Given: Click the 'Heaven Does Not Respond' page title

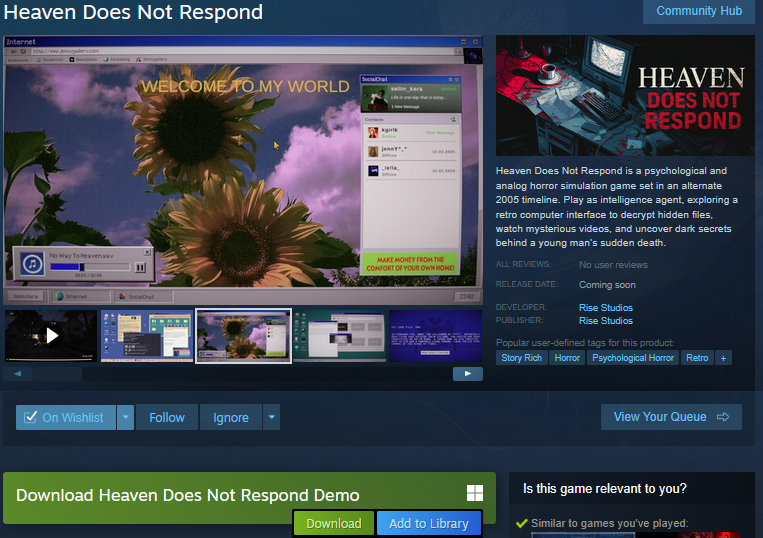Looking at the screenshot, I should [x=133, y=12].
